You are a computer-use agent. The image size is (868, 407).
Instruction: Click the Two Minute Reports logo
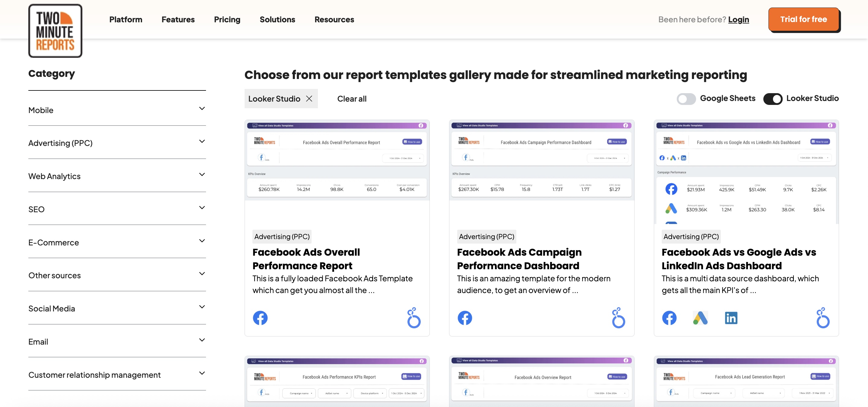tap(55, 31)
